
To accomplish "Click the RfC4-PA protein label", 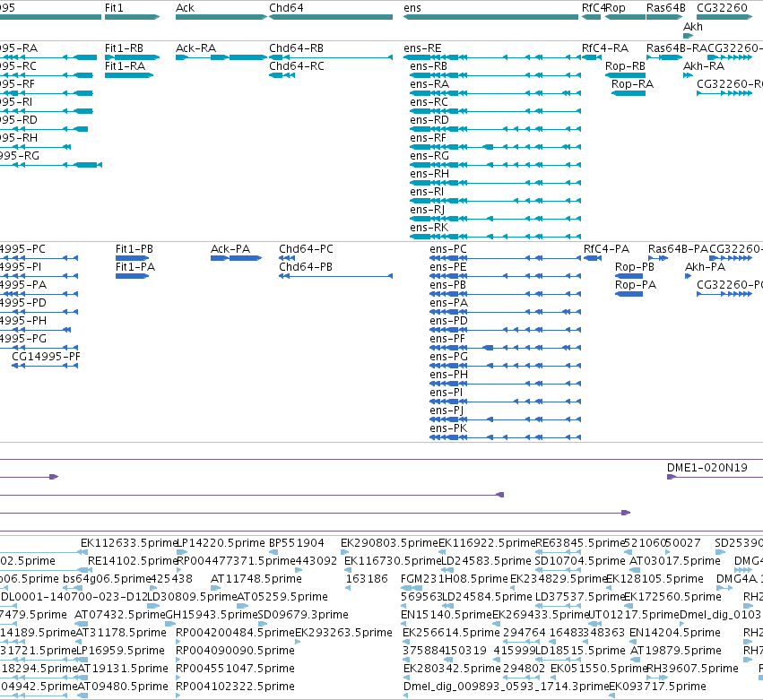I will [x=606, y=249].
